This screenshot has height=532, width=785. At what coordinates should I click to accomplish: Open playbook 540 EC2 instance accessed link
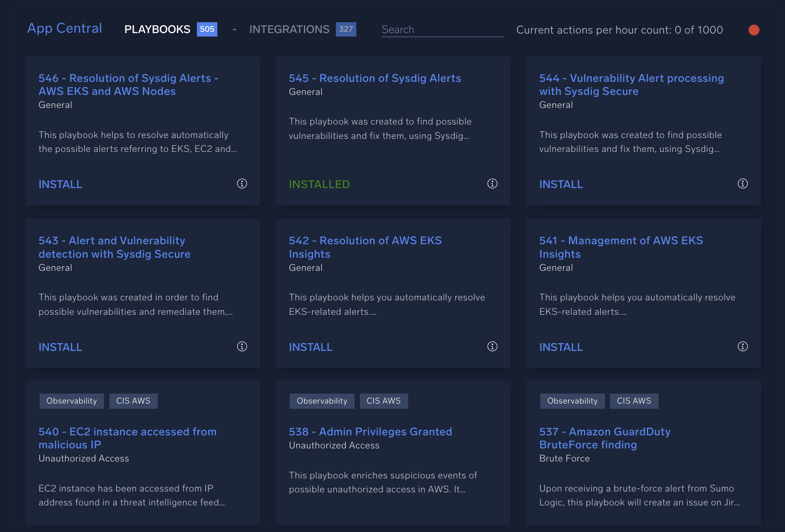tap(127, 438)
